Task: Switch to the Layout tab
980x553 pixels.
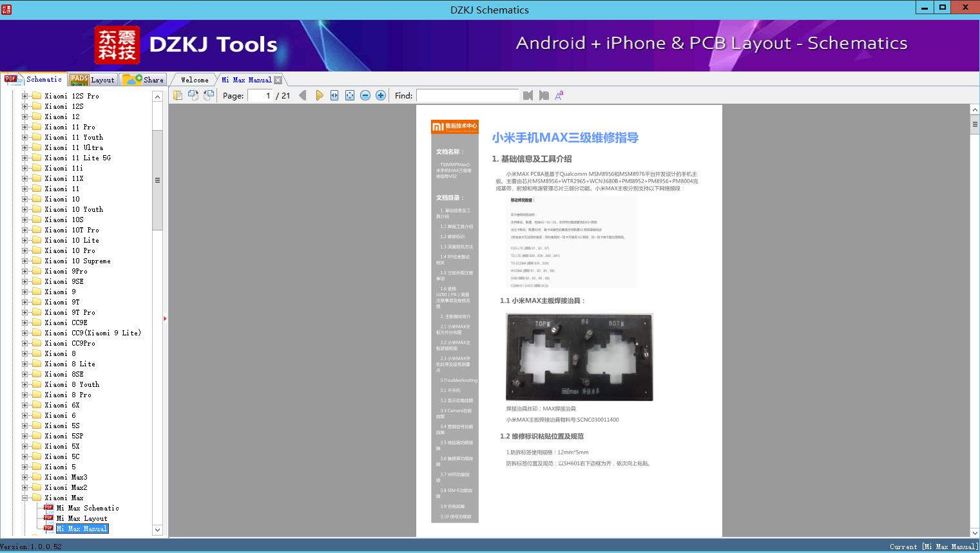Action: (92, 80)
